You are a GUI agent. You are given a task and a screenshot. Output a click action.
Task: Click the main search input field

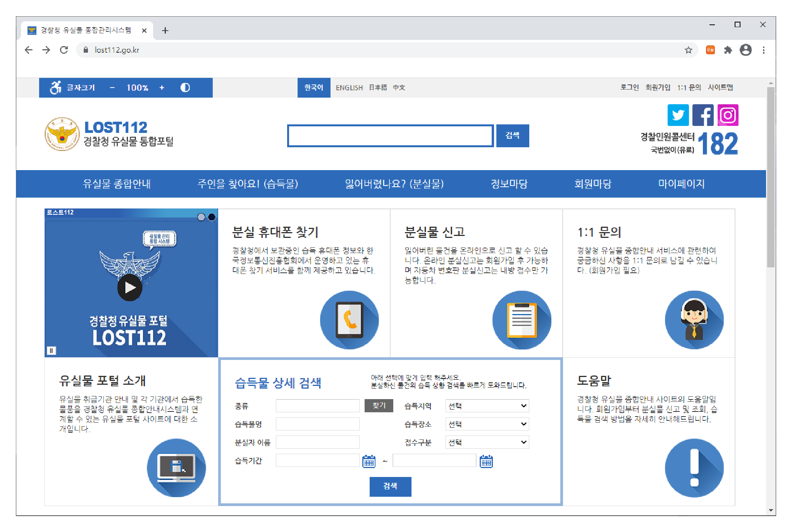(390, 136)
